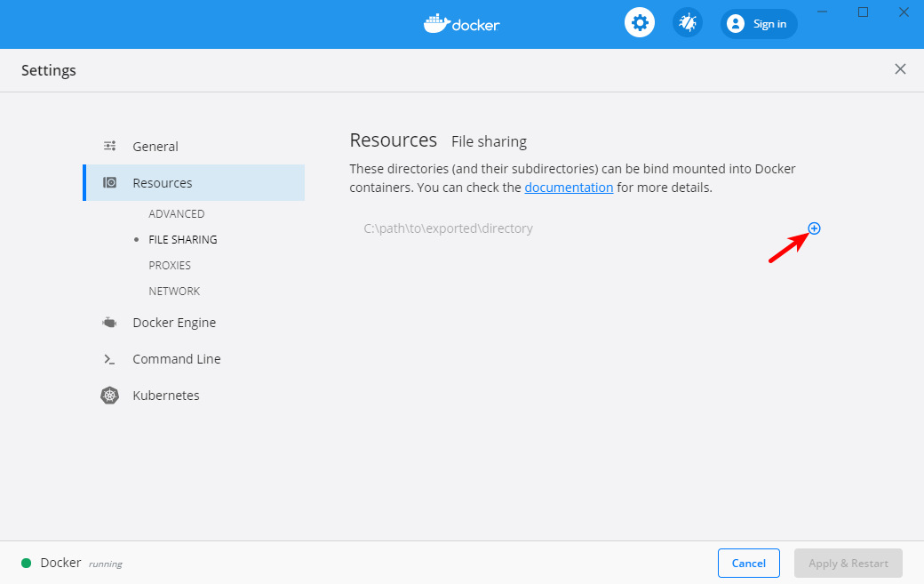This screenshot has width=924, height=584.
Task: Click the exported directory path field
Action: click(x=448, y=228)
